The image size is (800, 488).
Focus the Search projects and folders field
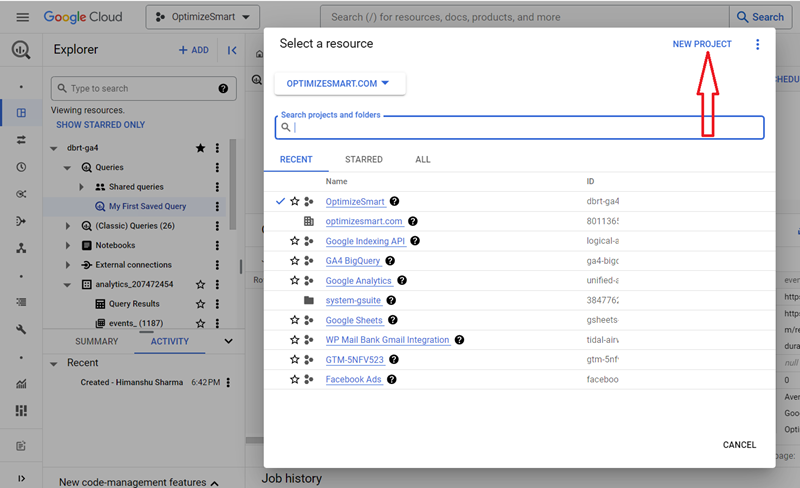(x=519, y=127)
